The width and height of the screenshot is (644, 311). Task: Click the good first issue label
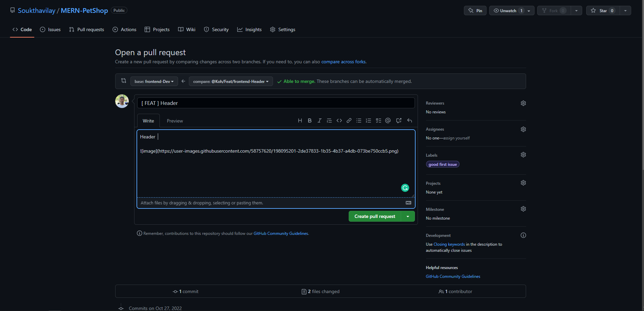coord(443,164)
